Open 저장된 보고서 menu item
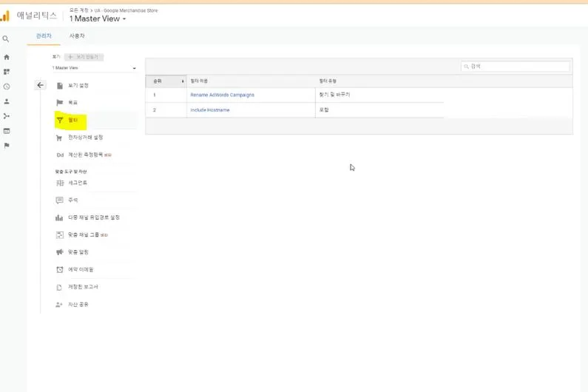The width and height of the screenshot is (588, 392). point(83,287)
